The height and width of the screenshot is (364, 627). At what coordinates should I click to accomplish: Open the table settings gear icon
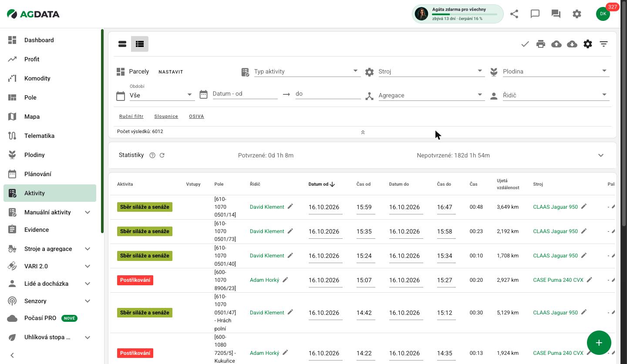(588, 44)
